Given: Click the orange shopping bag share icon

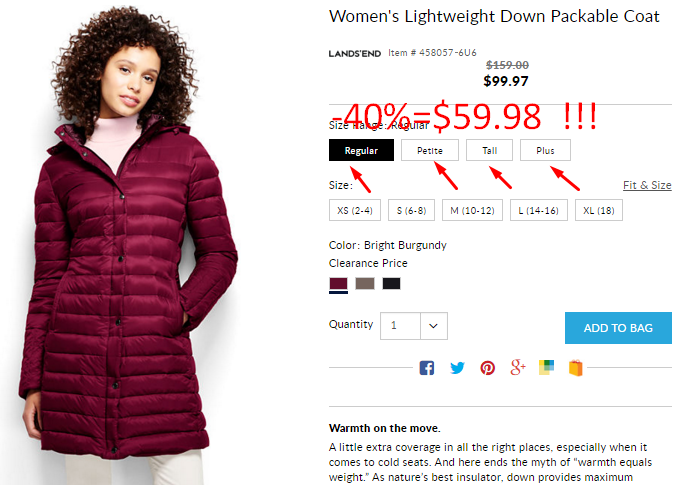Looking at the screenshot, I should pos(576,368).
